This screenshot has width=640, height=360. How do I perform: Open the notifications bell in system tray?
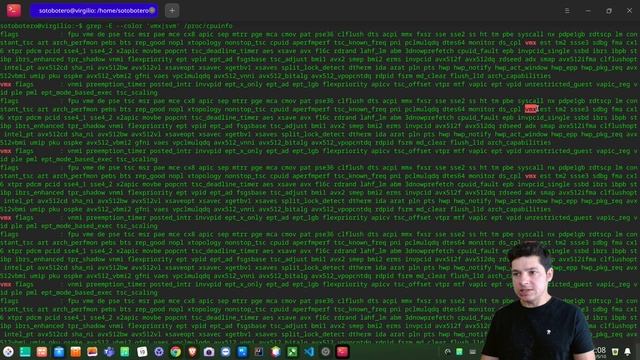point(628,352)
